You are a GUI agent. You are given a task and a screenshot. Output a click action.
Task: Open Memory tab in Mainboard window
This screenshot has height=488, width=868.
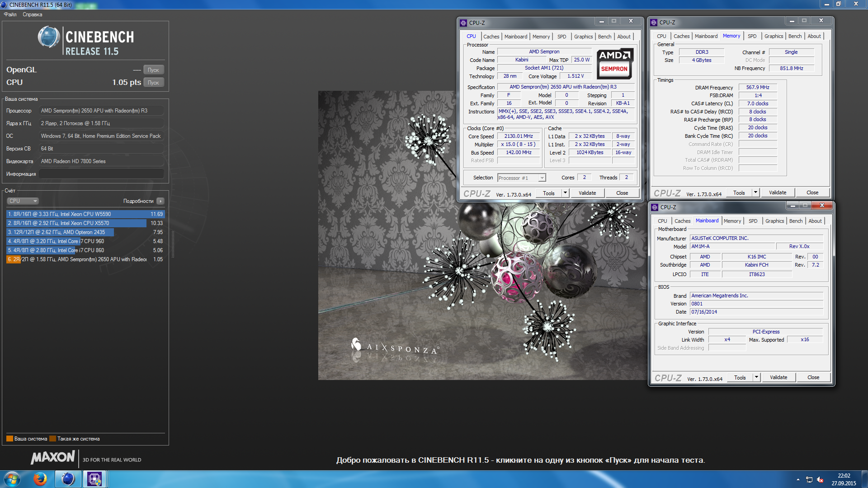[x=732, y=221]
